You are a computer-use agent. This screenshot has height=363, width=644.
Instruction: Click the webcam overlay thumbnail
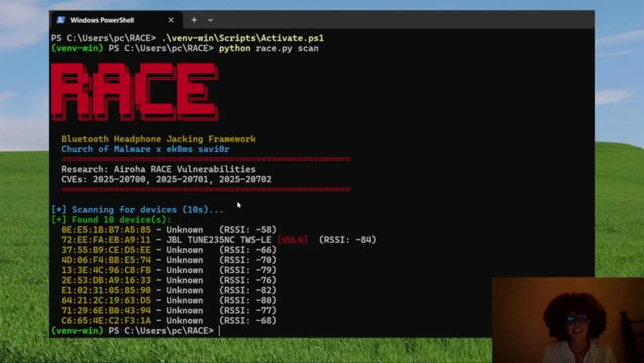point(568,320)
